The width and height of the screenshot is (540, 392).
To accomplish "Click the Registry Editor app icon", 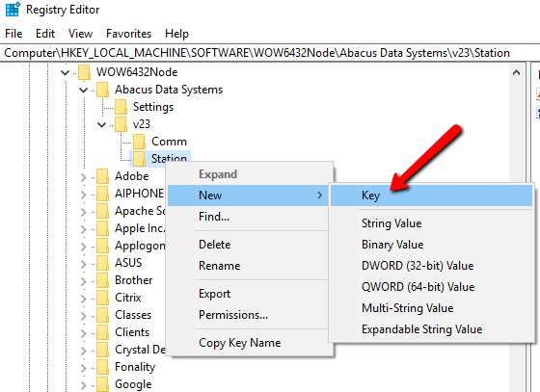I will (x=13, y=10).
